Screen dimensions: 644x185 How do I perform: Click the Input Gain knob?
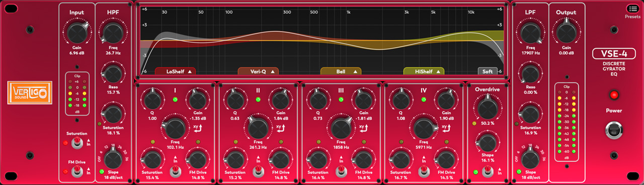coord(77,33)
